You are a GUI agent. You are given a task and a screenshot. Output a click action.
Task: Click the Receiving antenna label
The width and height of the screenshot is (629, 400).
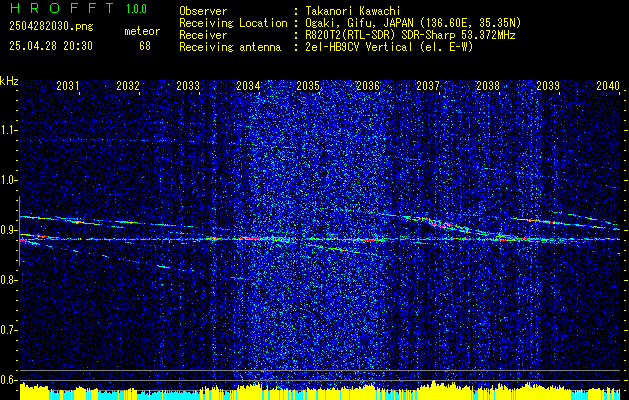pyautogui.click(x=230, y=47)
